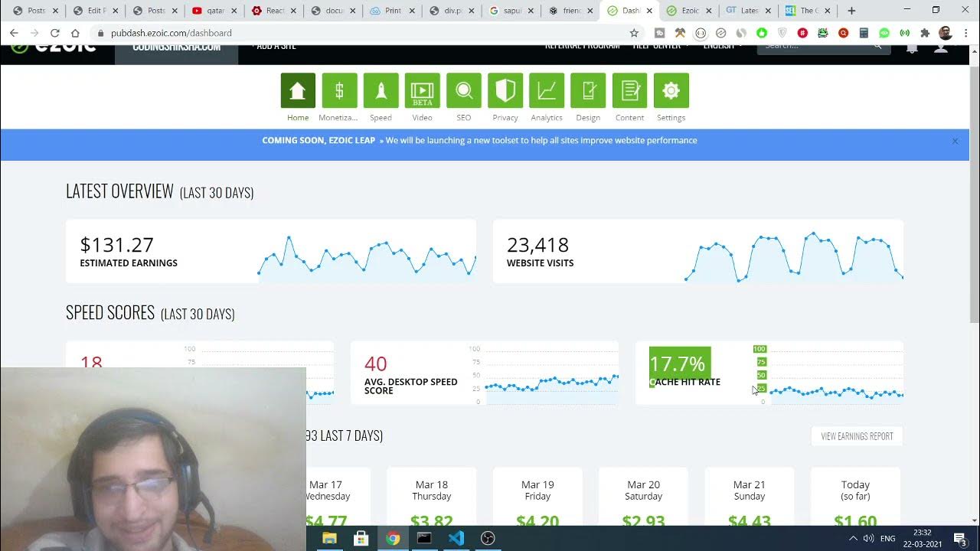Reload the dashboard page
This screenshot has height=551, width=980.
pyautogui.click(x=54, y=33)
